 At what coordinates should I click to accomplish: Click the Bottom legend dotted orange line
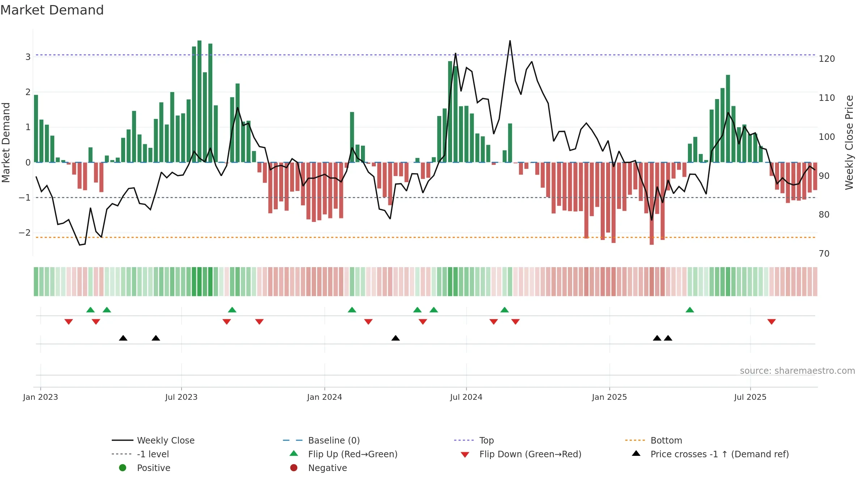coord(635,440)
